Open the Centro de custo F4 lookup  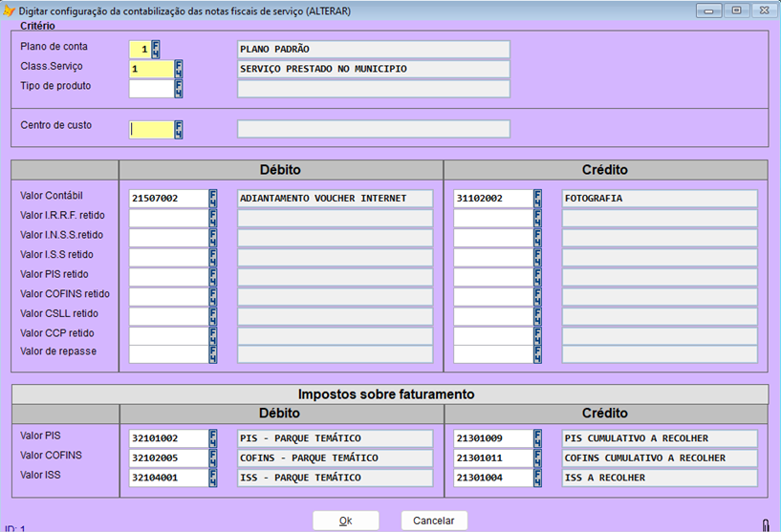(x=179, y=129)
